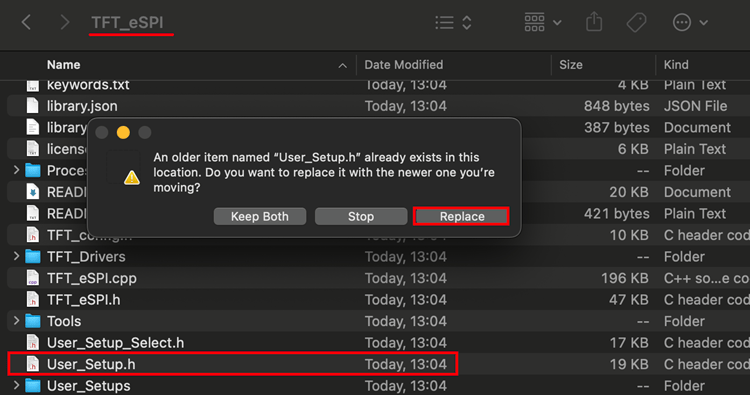
Task: Click the Share toolbar icon
Action: pyautogui.click(x=594, y=22)
